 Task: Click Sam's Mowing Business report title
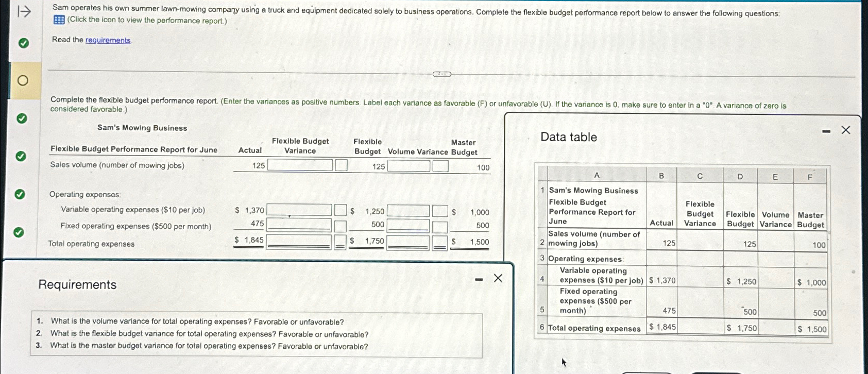pos(142,128)
